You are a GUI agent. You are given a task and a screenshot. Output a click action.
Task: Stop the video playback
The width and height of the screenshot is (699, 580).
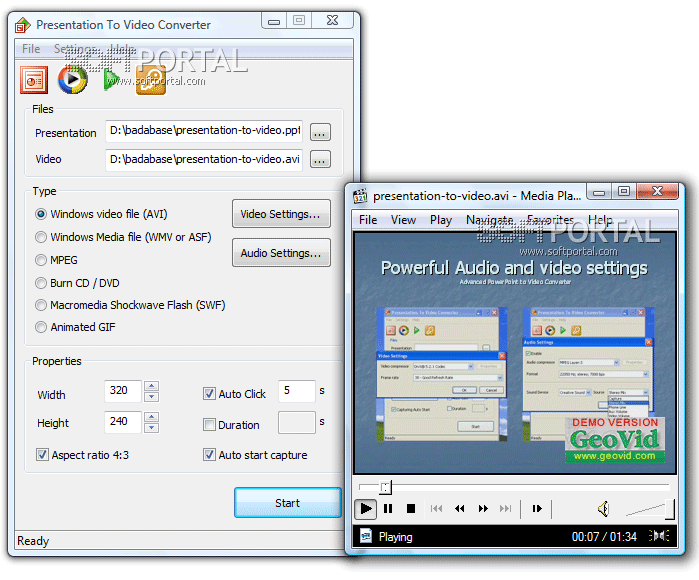(x=411, y=509)
